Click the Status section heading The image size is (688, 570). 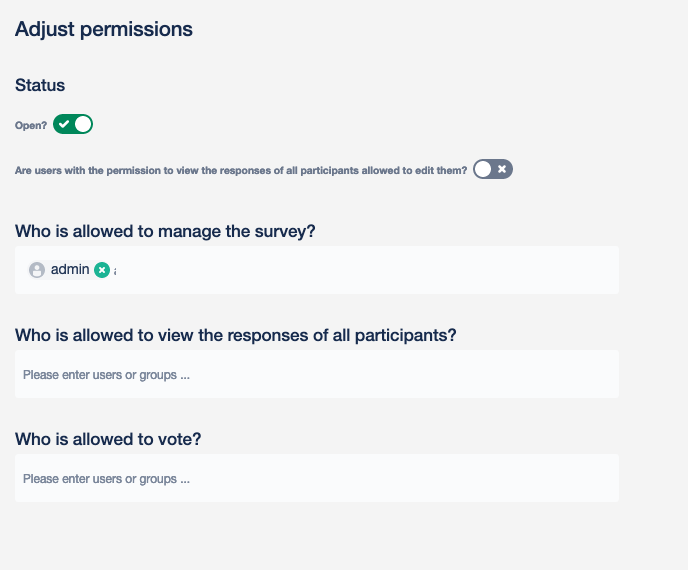point(40,86)
